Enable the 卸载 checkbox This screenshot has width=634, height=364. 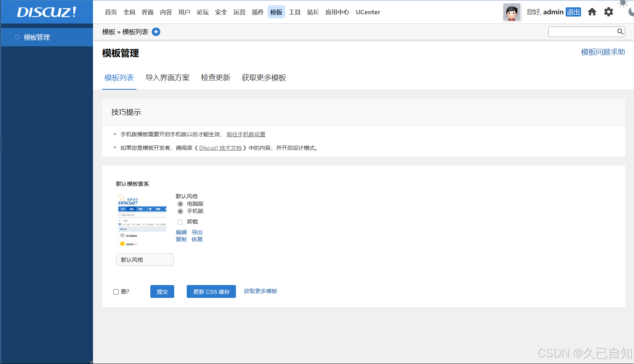(x=180, y=222)
